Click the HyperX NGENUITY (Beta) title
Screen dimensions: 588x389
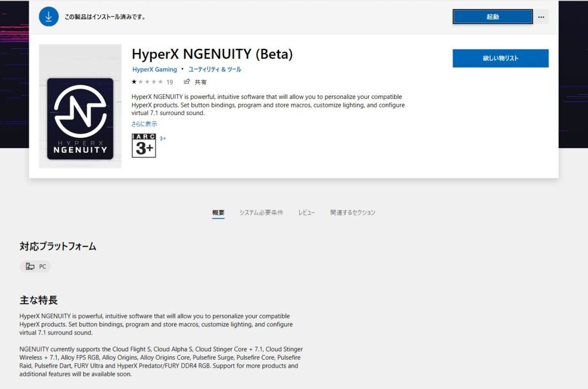(212, 55)
